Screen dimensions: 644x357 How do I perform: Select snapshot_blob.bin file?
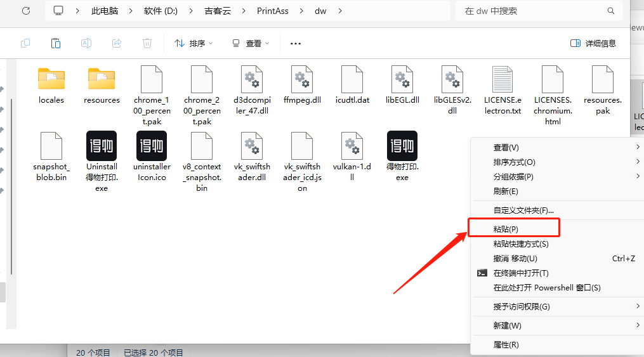click(x=51, y=157)
